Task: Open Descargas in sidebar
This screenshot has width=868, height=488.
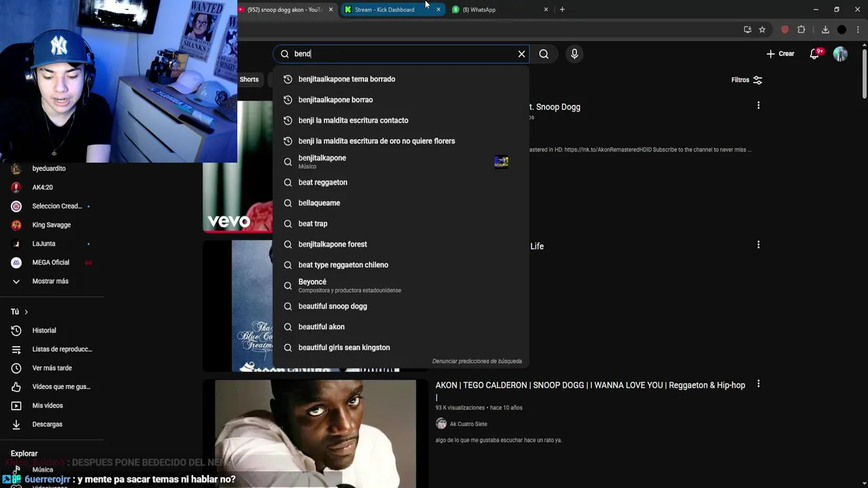Action: coord(47,424)
